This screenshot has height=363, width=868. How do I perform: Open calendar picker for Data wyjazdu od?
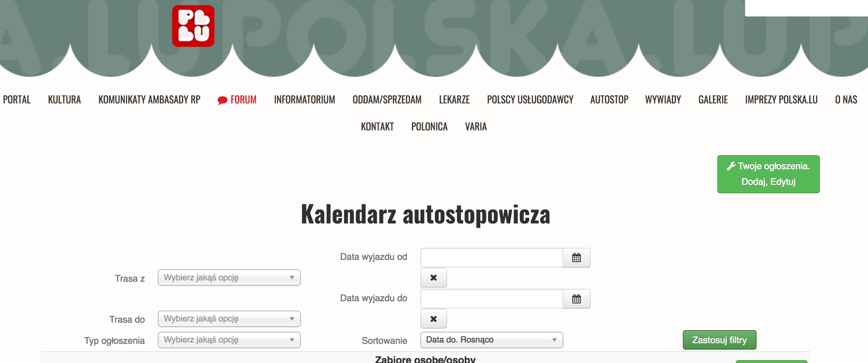coord(576,258)
